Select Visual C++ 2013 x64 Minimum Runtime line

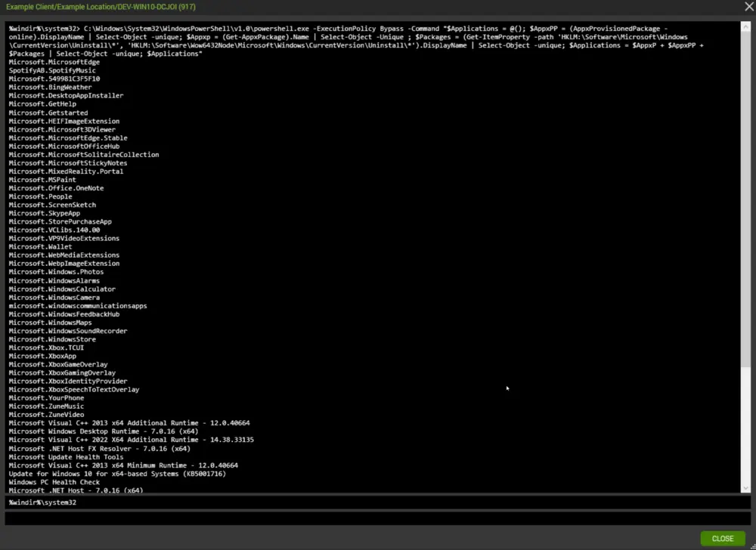point(123,465)
